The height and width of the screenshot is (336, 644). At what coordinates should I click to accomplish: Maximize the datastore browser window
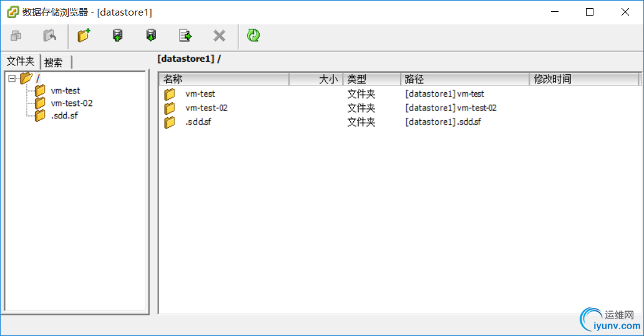[590, 12]
